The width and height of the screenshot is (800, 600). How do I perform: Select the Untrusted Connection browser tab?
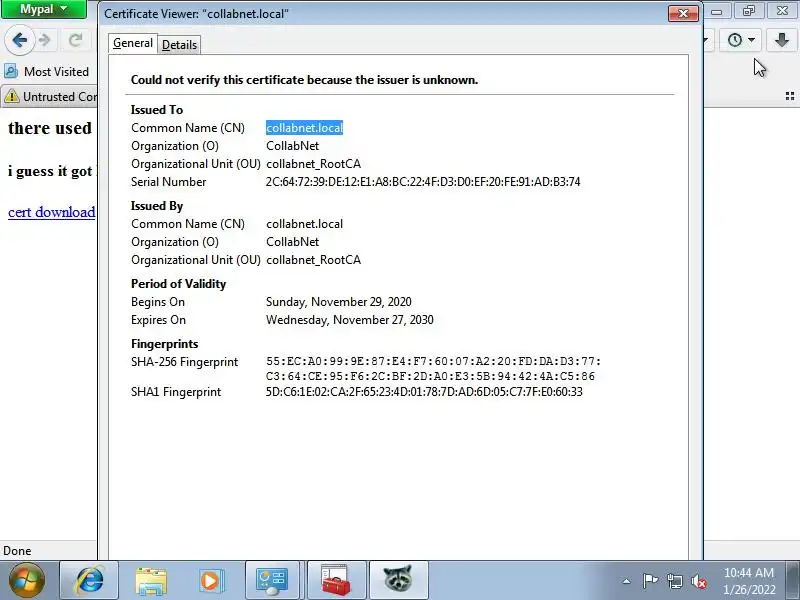pos(49,96)
